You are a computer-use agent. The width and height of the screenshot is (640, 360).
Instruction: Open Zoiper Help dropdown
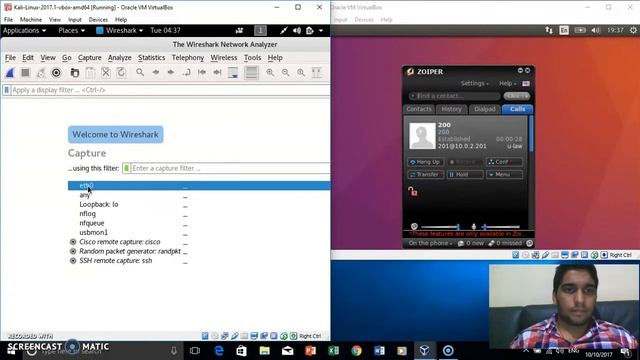[507, 83]
